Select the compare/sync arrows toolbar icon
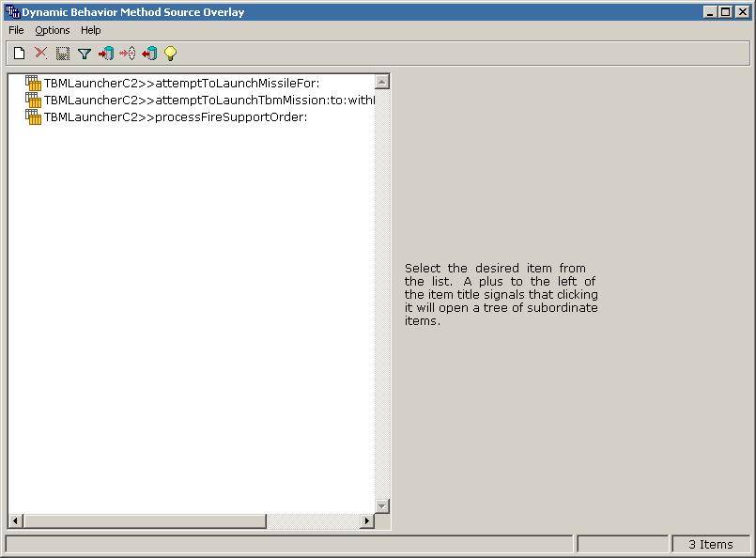756x558 pixels. 128,54
